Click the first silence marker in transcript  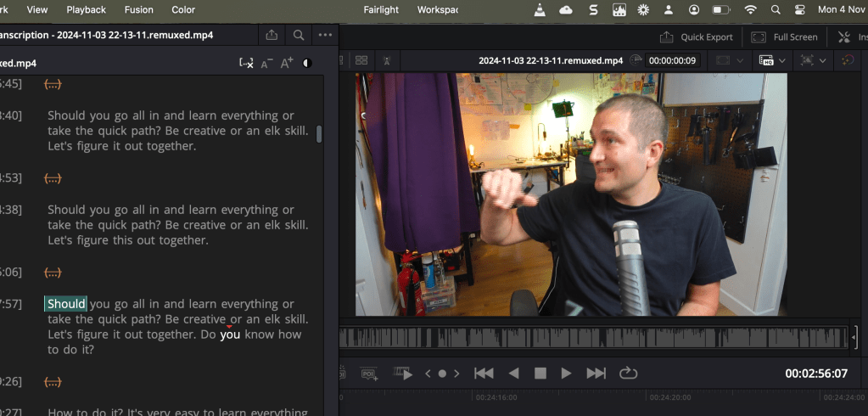53,84
